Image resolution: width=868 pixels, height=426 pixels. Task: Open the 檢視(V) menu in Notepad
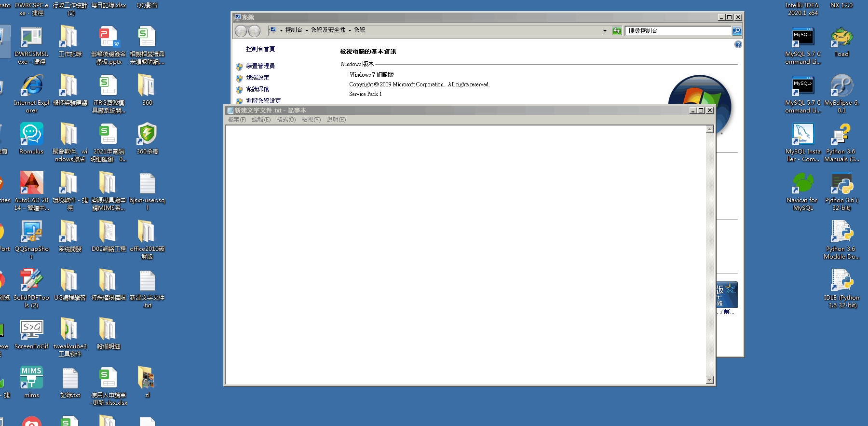point(311,120)
